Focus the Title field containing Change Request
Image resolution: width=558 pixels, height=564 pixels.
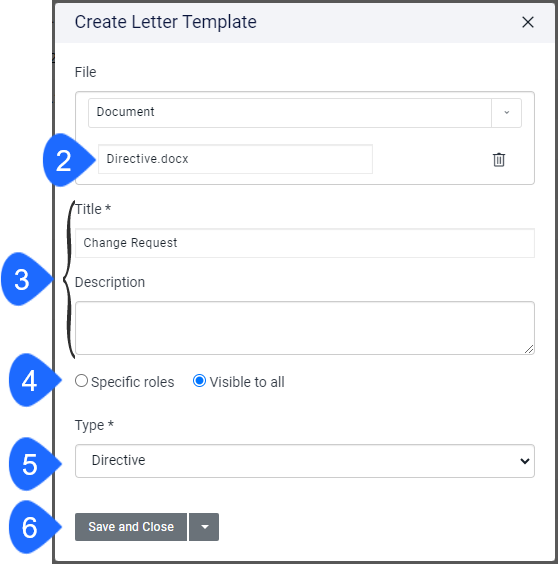coord(305,243)
